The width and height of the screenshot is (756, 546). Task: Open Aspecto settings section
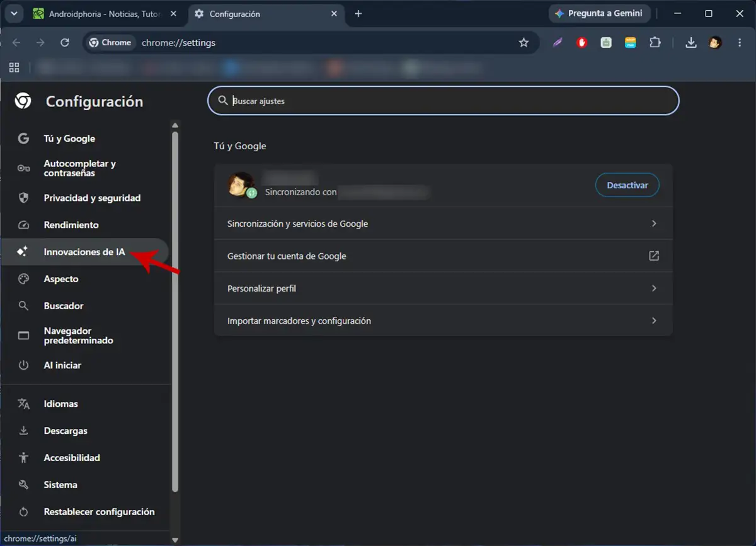click(x=85, y=279)
